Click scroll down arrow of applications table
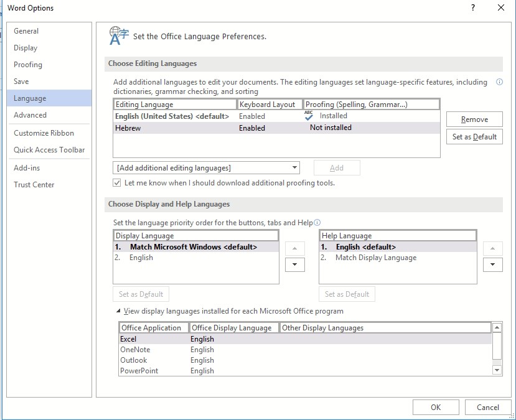The height and width of the screenshot is (420, 516). 497,370
